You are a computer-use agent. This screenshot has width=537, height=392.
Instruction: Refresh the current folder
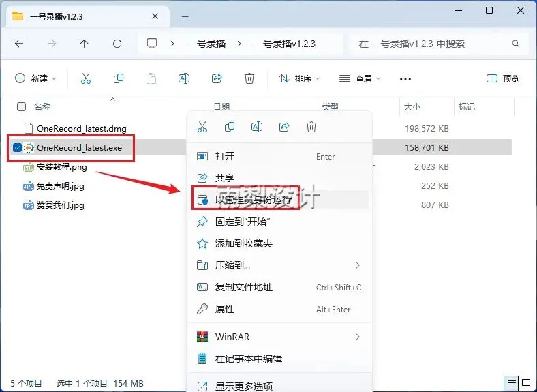[117, 44]
